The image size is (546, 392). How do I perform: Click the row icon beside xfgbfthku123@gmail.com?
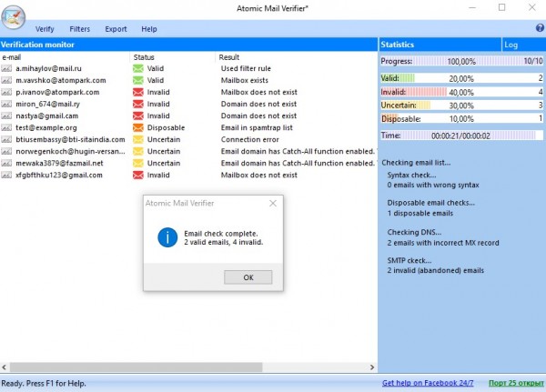pos(6,176)
